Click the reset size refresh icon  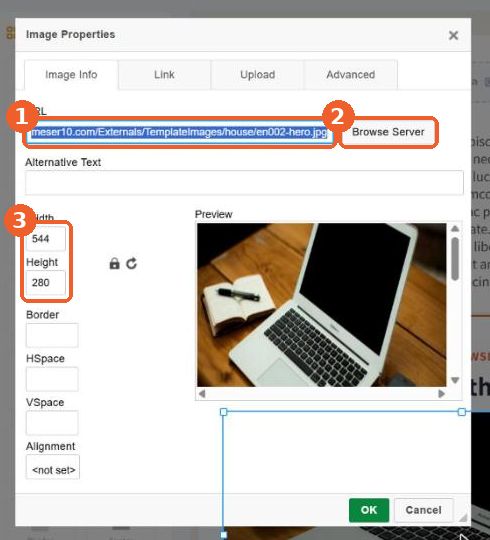[132, 263]
